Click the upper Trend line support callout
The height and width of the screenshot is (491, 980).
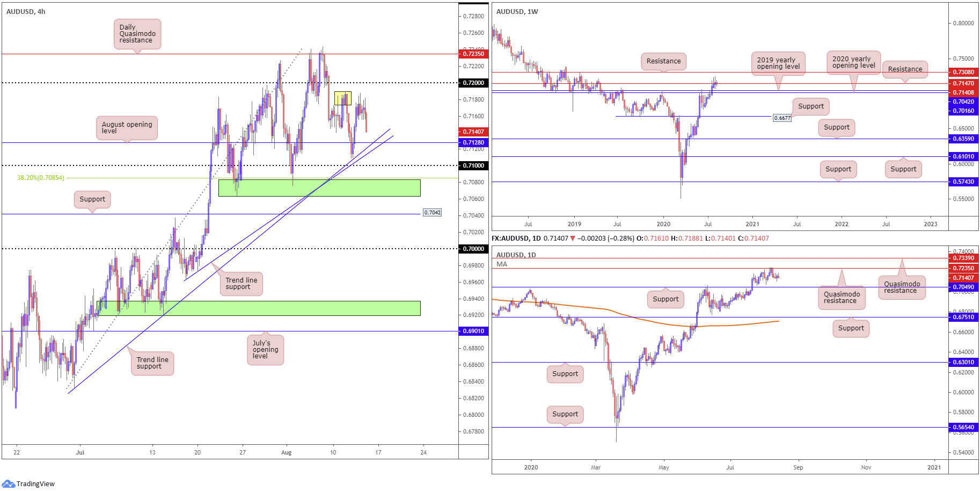click(241, 284)
